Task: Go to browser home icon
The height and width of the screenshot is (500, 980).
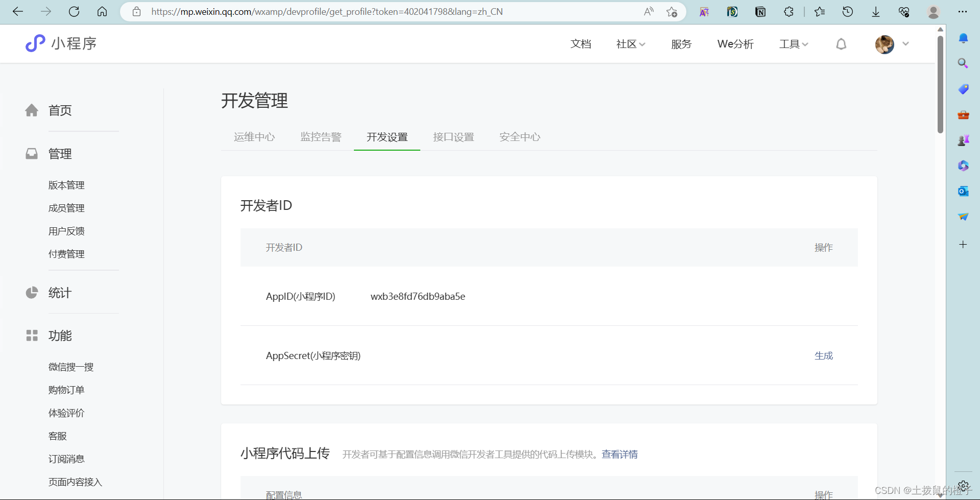Action: coord(102,11)
